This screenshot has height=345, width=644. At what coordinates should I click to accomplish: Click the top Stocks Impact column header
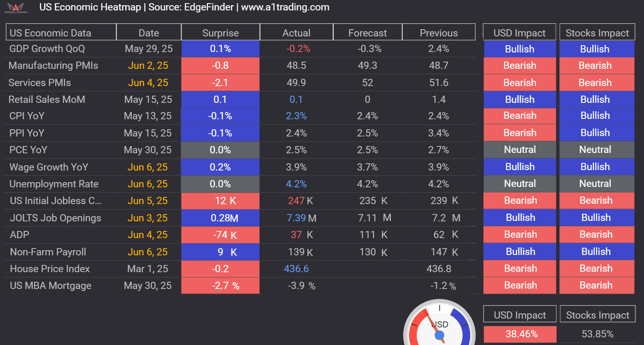[597, 33]
